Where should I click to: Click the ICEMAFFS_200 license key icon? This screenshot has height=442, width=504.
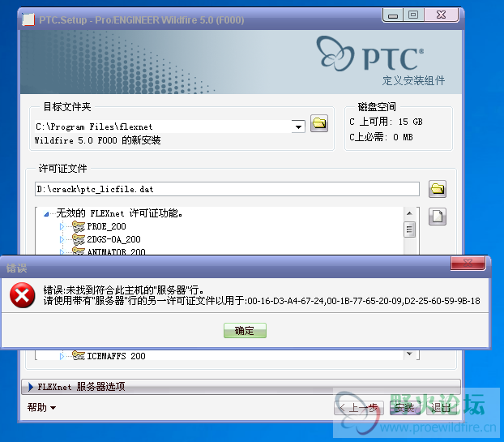click(x=79, y=355)
